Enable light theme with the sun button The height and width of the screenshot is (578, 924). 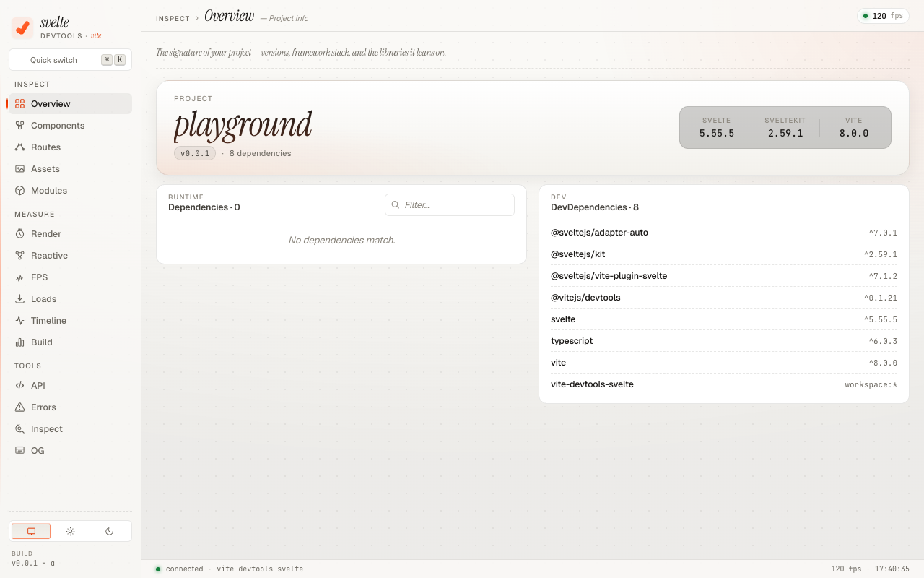pos(70,531)
